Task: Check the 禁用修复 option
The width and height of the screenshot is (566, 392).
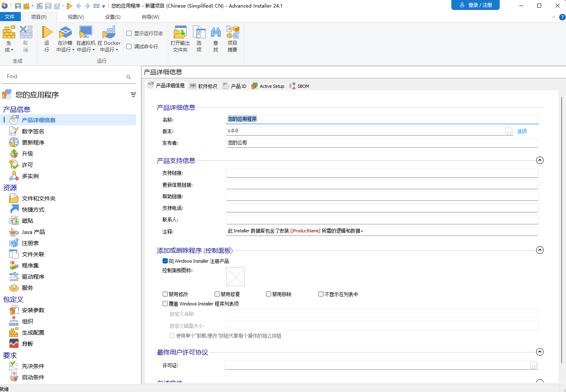Action: click(x=217, y=294)
